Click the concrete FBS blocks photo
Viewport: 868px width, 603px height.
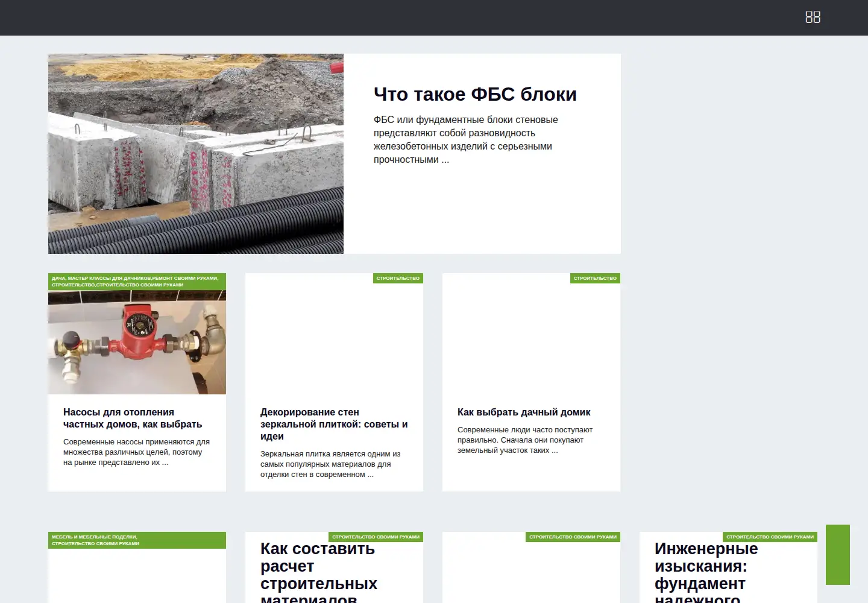(x=196, y=154)
